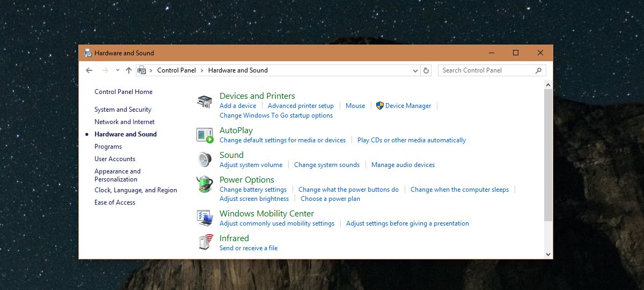This screenshot has width=644, height=290.
Task: Click Change battery settings
Action: [253, 190]
